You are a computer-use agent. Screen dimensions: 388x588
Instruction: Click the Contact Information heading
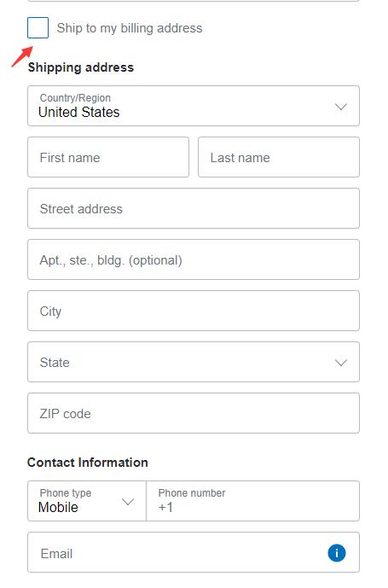[88, 463]
